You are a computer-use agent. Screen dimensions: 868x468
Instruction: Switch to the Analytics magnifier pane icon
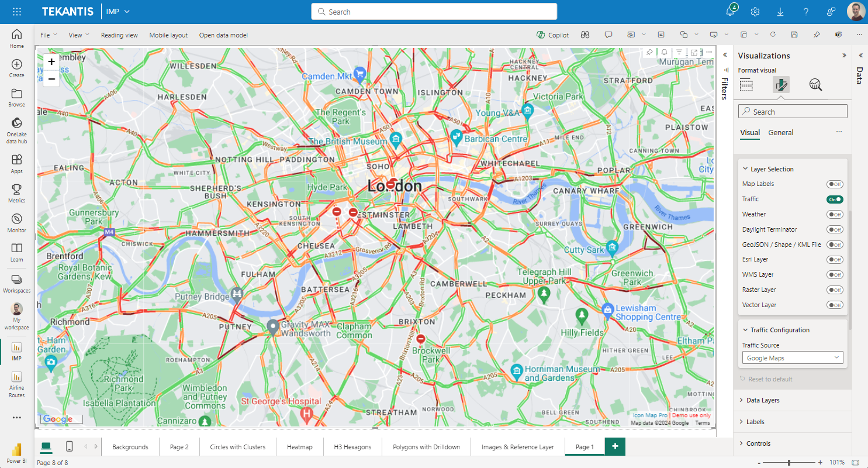815,84
